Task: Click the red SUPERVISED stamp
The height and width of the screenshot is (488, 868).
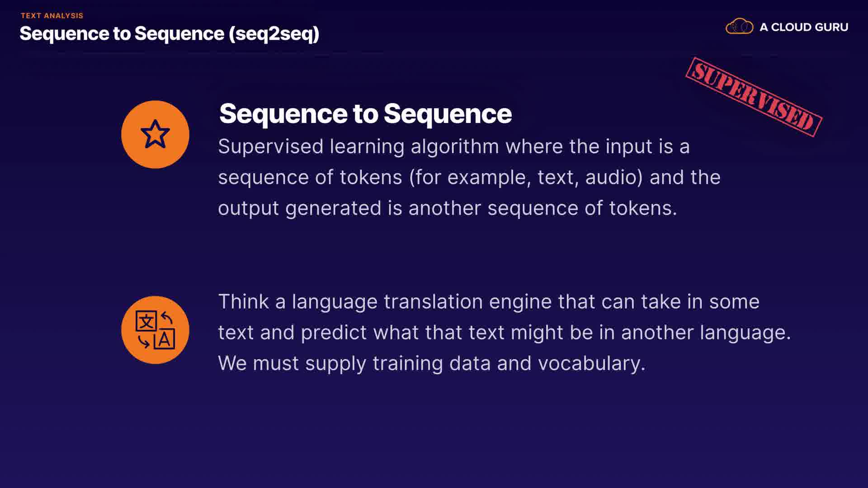Action: pyautogui.click(x=754, y=97)
